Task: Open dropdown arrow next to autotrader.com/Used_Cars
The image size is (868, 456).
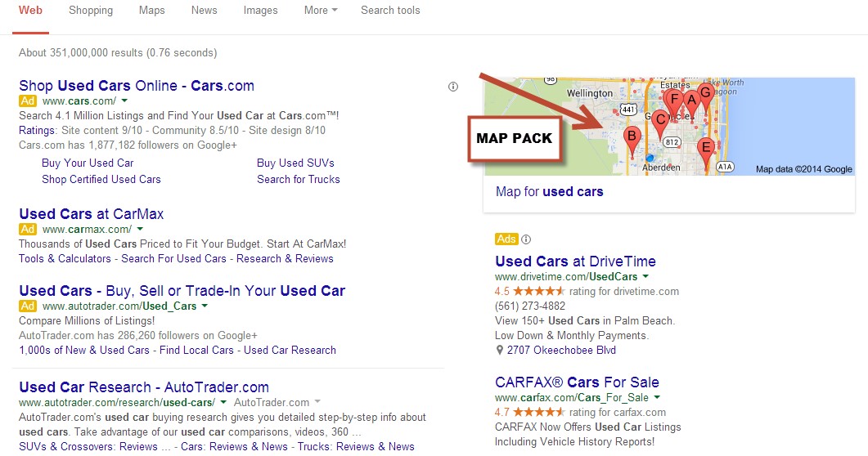Action: [205, 306]
